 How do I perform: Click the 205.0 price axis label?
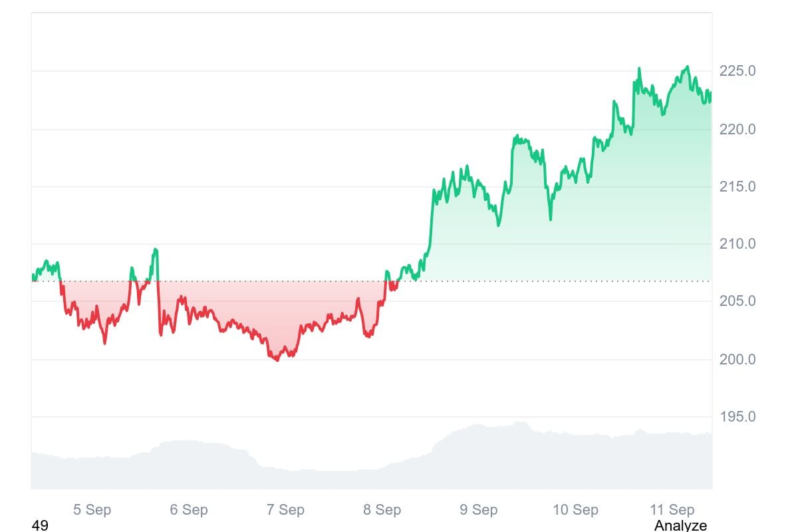[737, 301]
